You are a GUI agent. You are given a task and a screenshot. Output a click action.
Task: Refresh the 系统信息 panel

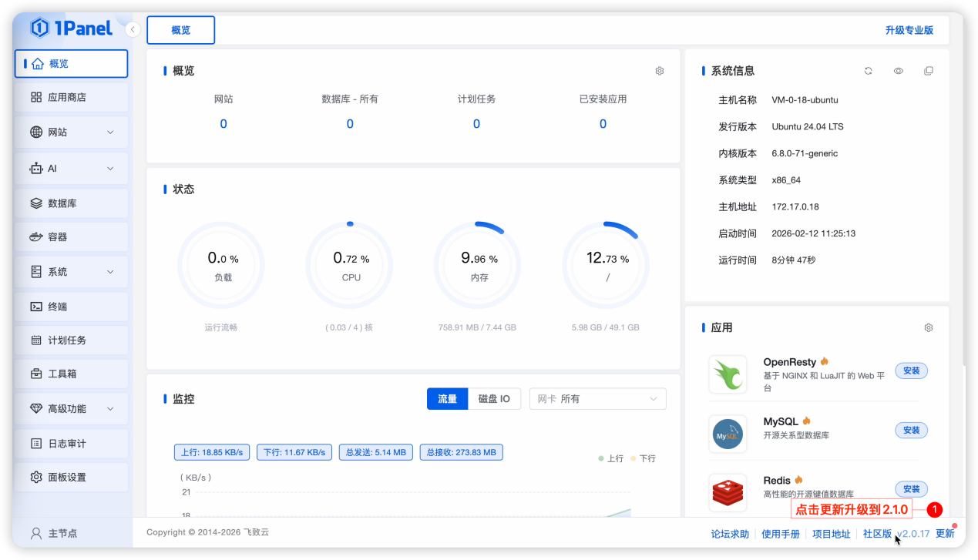click(868, 70)
